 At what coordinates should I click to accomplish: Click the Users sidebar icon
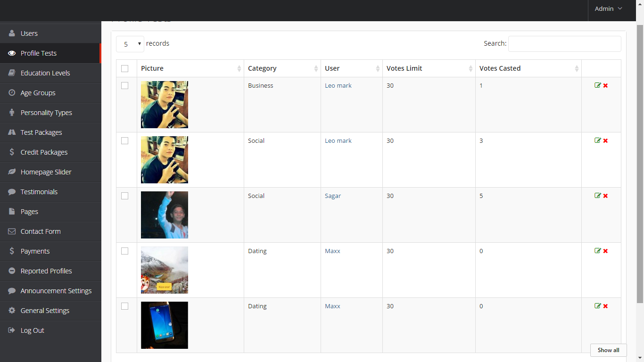point(12,33)
